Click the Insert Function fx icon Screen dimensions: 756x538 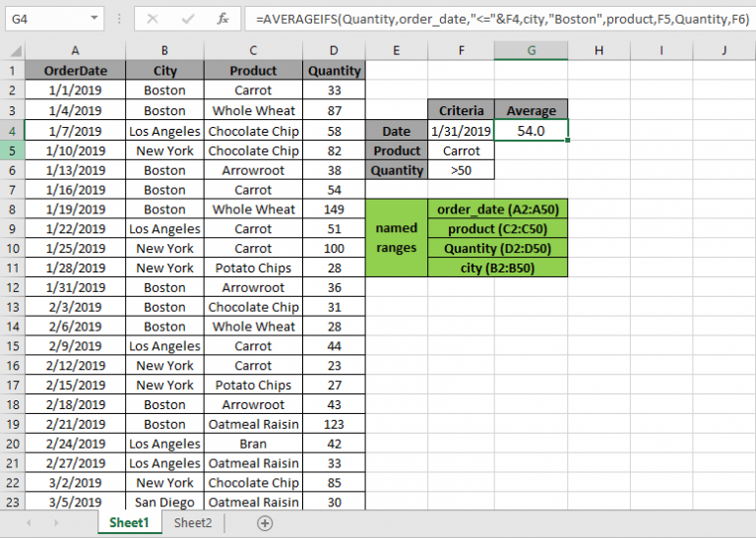[222, 19]
